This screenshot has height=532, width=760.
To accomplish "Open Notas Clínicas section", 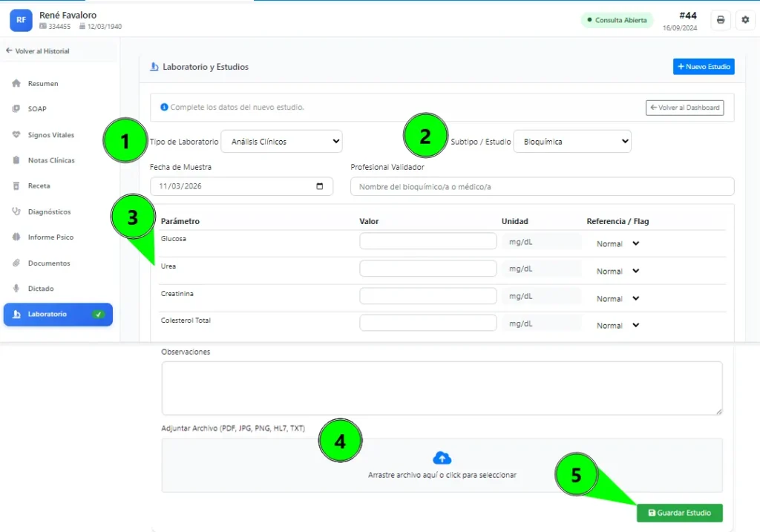I will tap(58, 160).
